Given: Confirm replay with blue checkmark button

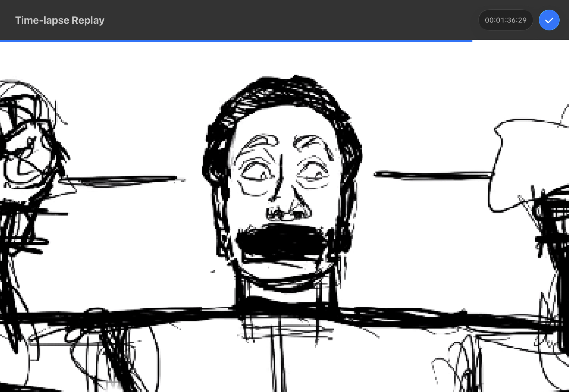Looking at the screenshot, I should coord(549,20).
